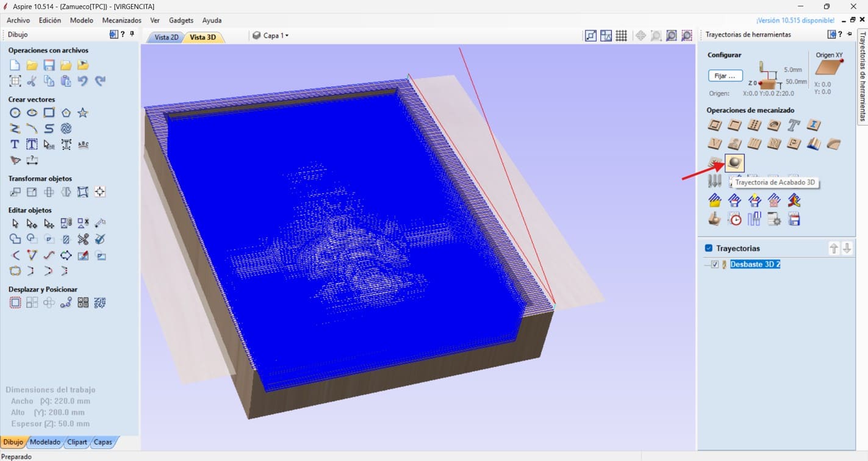Toggle the Desbaste 3D 2 checkbox
The width and height of the screenshot is (868, 461).
(x=715, y=265)
